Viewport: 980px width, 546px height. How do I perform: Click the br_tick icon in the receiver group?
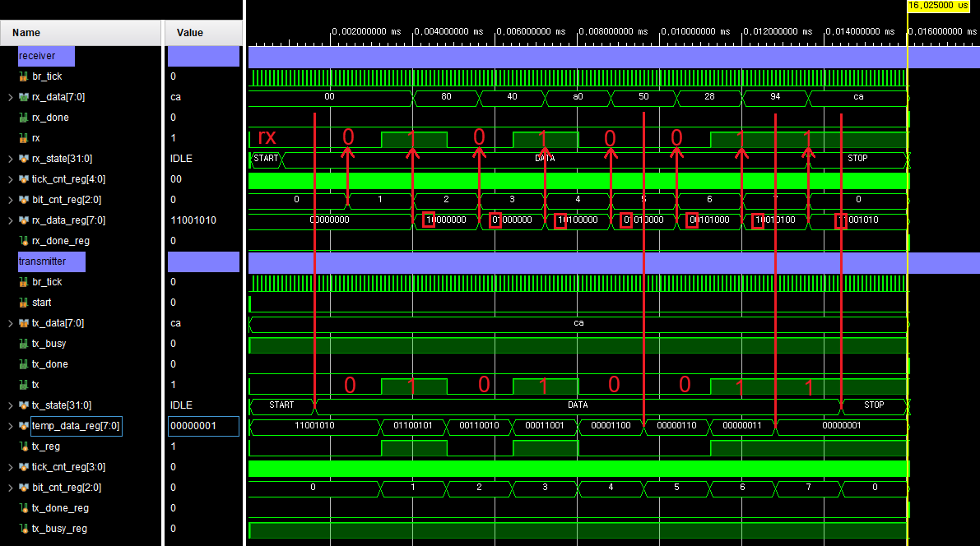pyautogui.click(x=24, y=76)
